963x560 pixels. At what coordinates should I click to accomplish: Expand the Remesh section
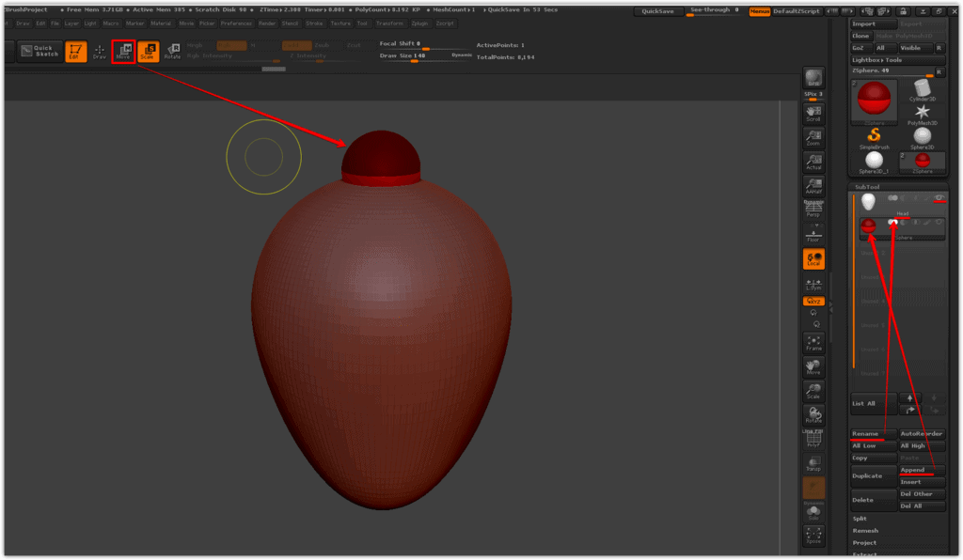tap(865, 530)
